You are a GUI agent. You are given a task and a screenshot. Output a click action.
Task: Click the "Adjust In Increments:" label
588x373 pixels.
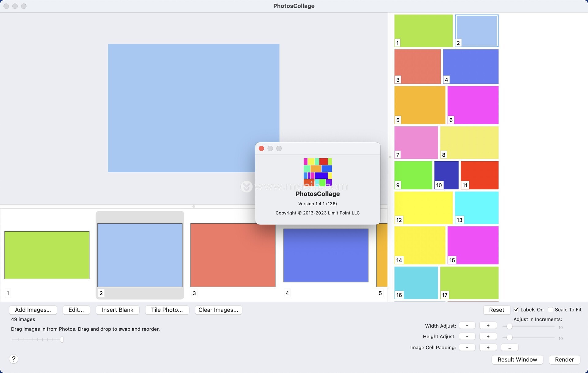point(538,319)
